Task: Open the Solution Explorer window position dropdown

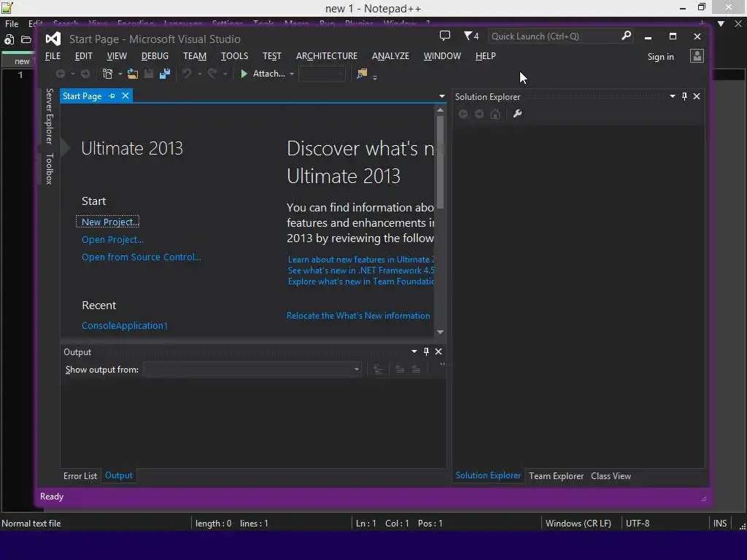Action: click(x=672, y=96)
